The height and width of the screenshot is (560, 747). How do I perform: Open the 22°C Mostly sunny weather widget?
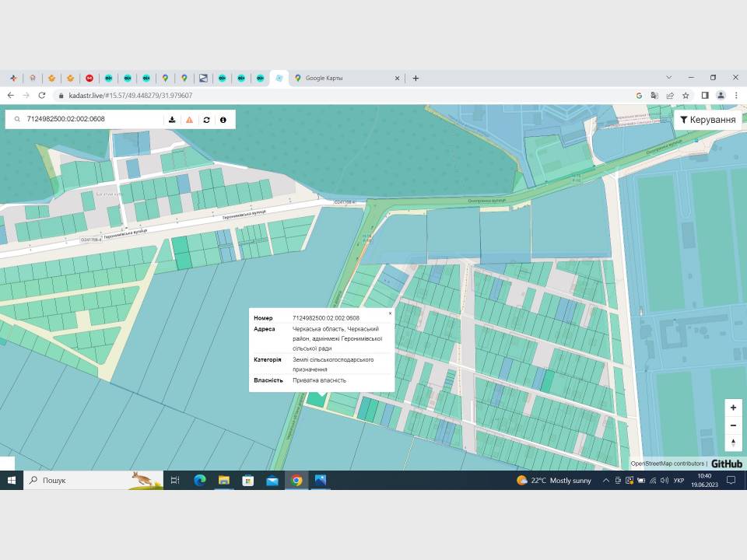point(553,481)
